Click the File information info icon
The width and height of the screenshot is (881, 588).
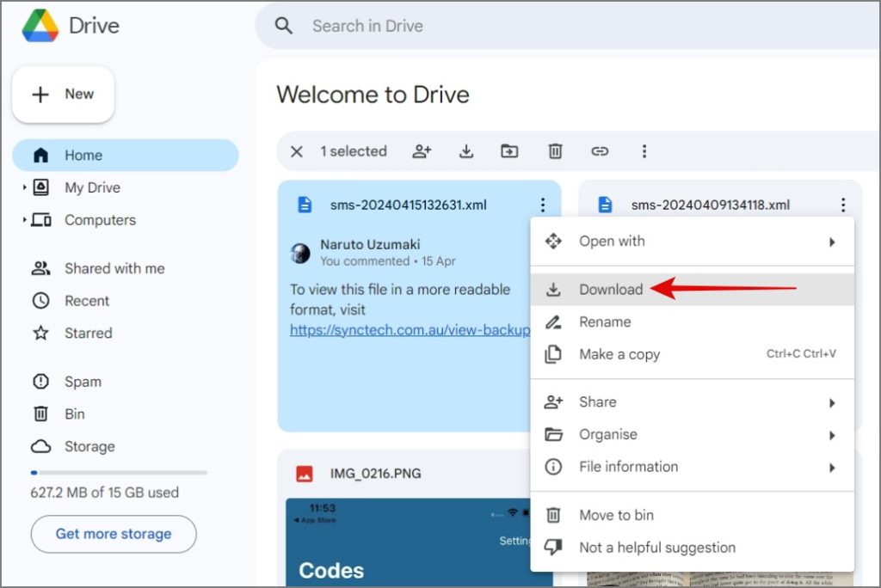(x=553, y=467)
